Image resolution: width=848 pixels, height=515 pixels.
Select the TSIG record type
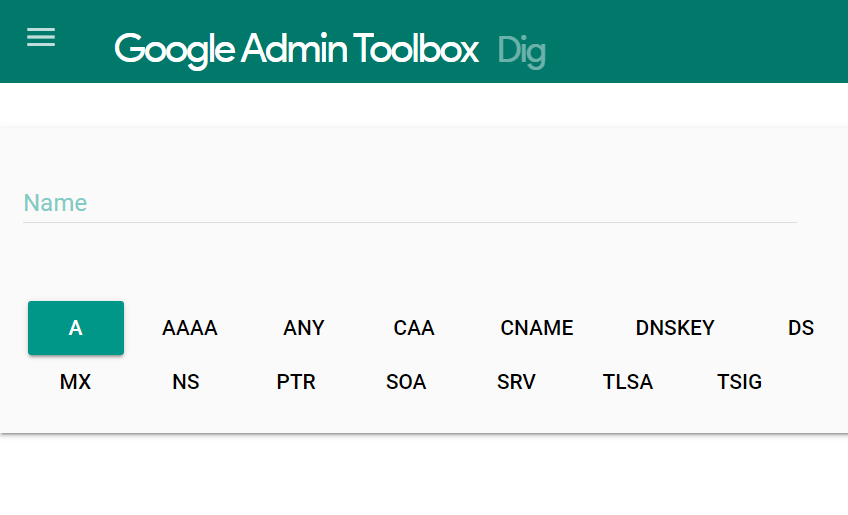(739, 382)
